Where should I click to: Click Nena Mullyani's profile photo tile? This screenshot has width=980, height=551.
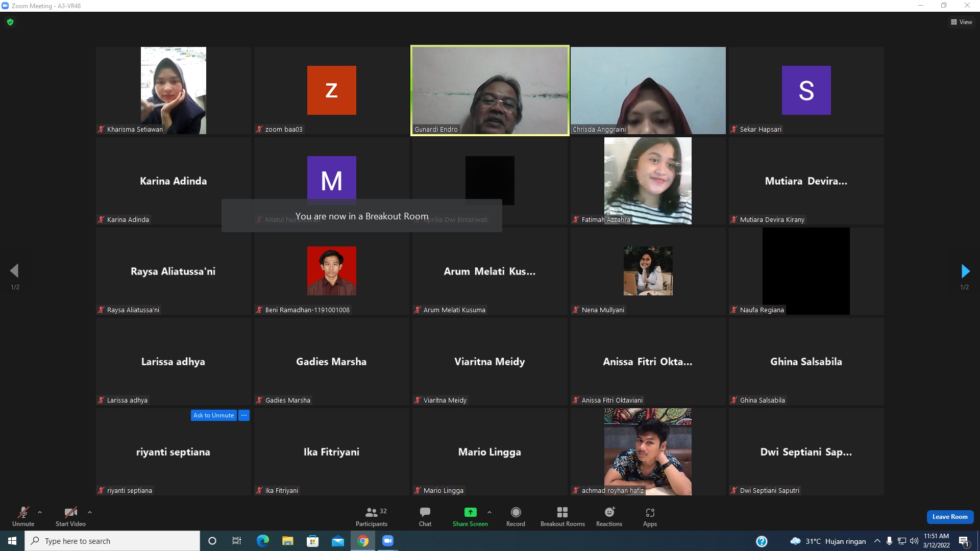pyautogui.click(x=648, y=271)
